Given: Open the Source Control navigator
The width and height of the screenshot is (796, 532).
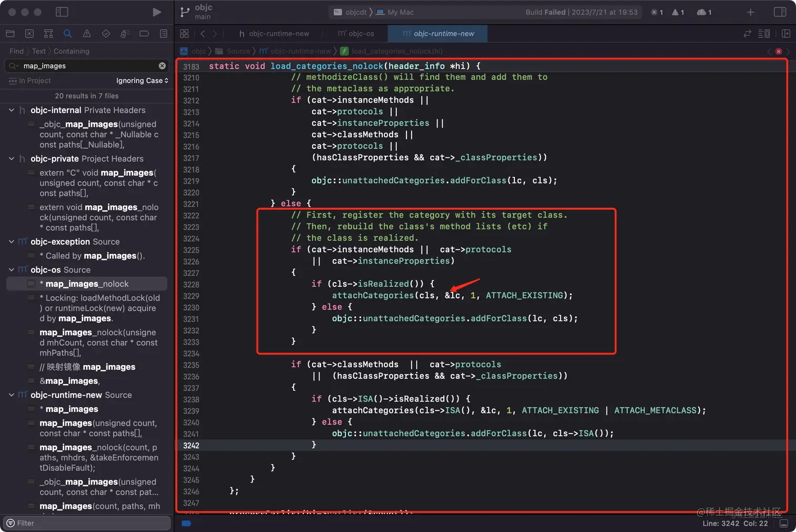Looking at the screenshot, I should tap(29, 34).
